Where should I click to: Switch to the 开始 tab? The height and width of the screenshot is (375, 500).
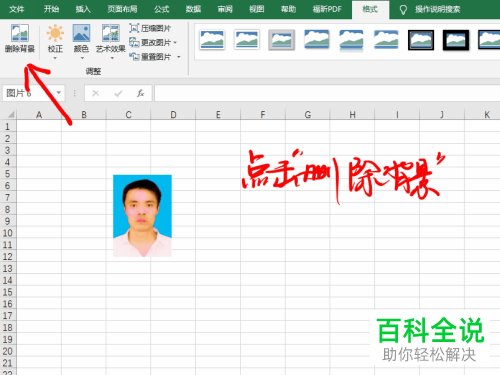(x=51, y=9)
